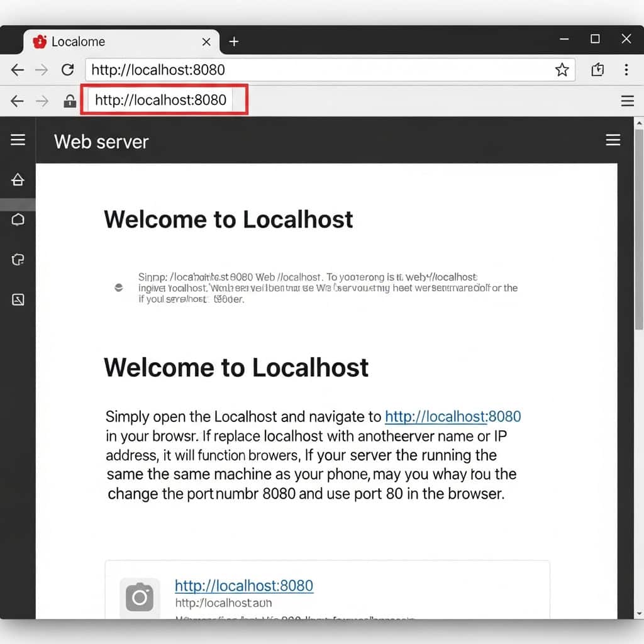
Task: Click the red-outlined localhost:8080 URL field
Action: coord(164,100)
